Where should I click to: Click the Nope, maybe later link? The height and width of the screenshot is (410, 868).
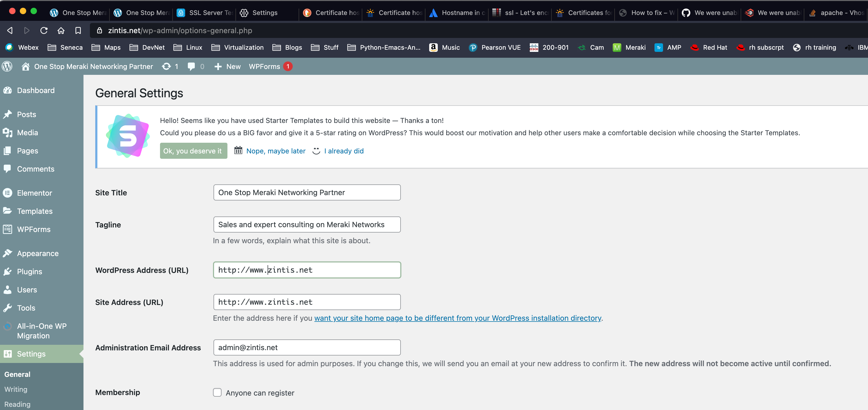pyautogui.click(x=275, y=150)
